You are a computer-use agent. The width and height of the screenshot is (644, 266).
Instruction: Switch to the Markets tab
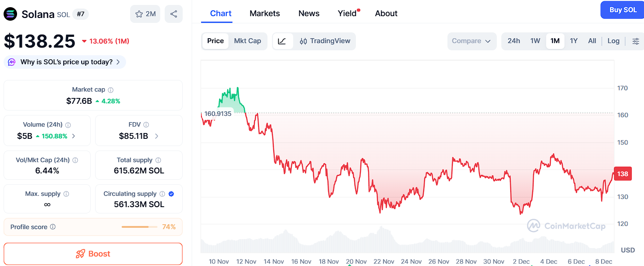264,13
